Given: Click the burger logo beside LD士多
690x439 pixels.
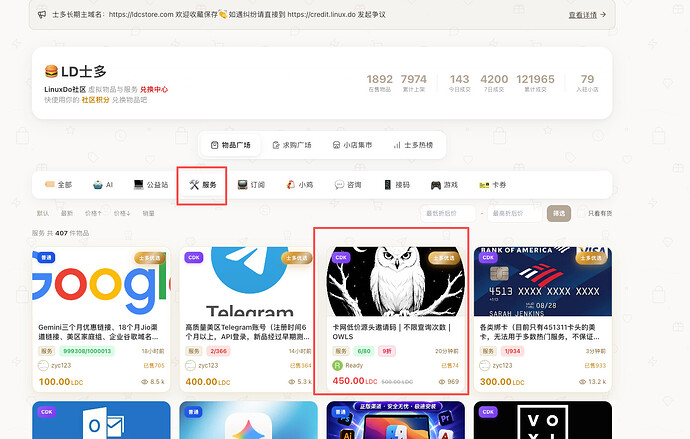Looking at the screenshot, I should (x=51, y=71).
